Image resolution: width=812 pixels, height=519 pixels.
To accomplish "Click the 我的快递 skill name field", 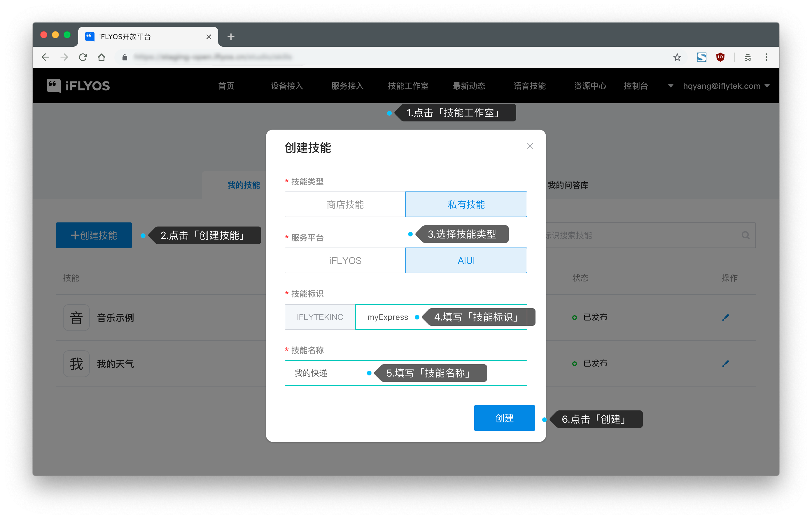I will (406, 373).
